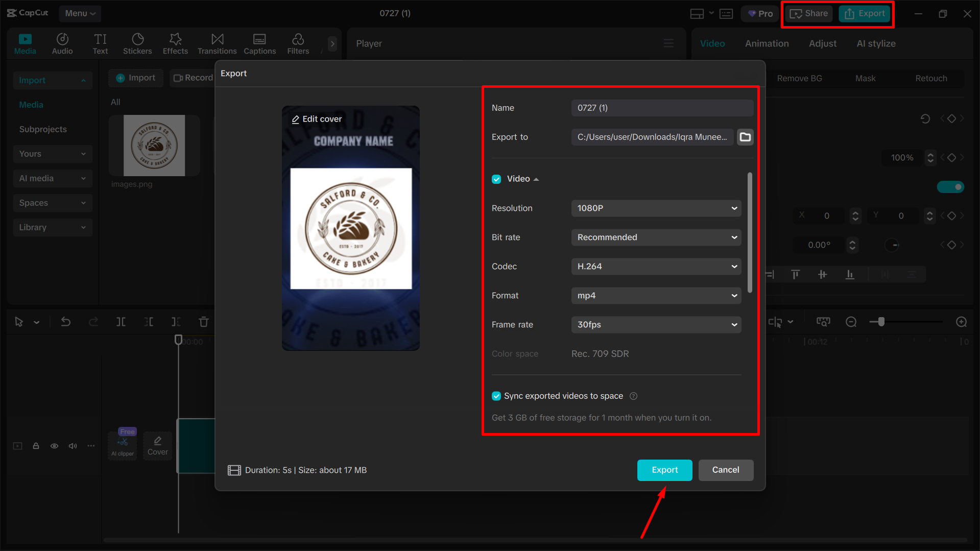980x551 pixels.
Task: Mute the timeline track audio
Action: (73, 446)
